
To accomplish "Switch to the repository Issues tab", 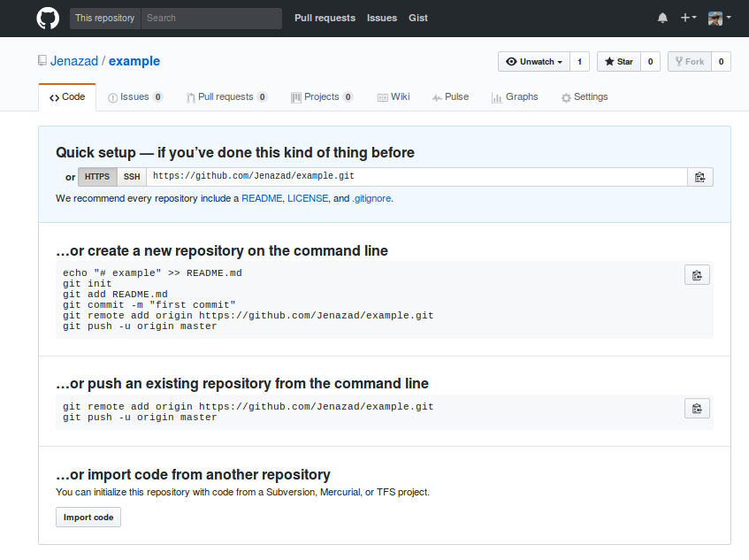I will tap(135, 97).
